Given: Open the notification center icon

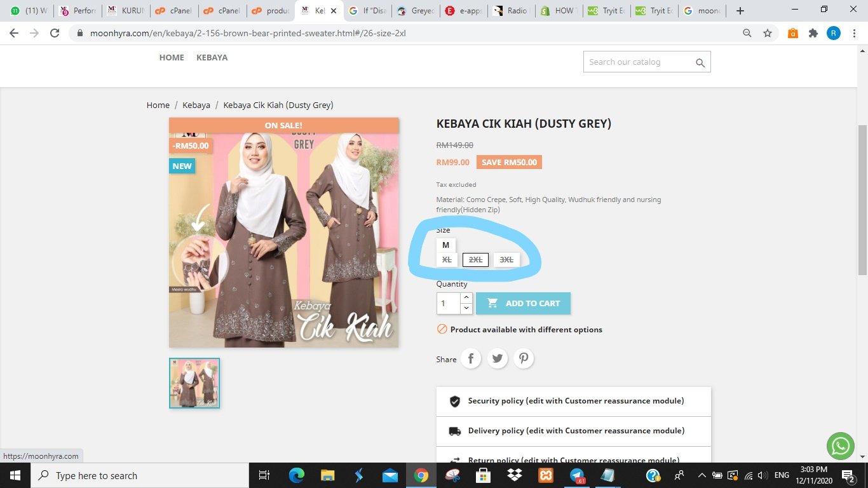Looking at the screenshot, I should 849,475.
